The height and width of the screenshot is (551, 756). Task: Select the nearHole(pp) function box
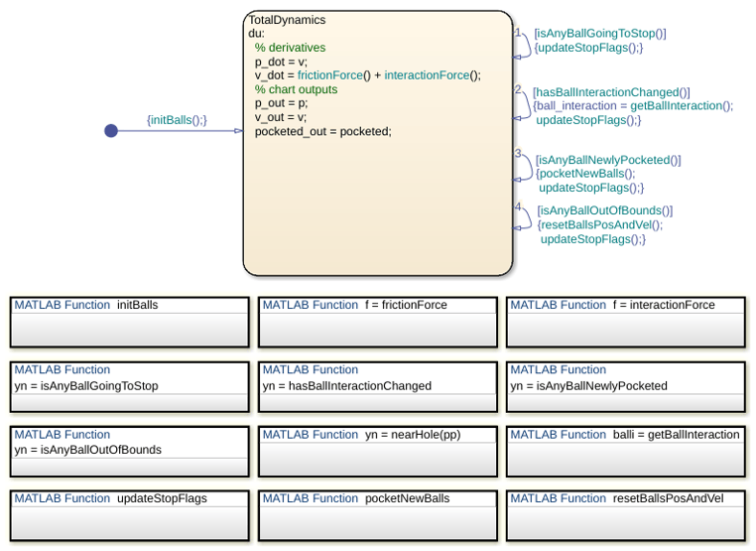pos(378,452)
